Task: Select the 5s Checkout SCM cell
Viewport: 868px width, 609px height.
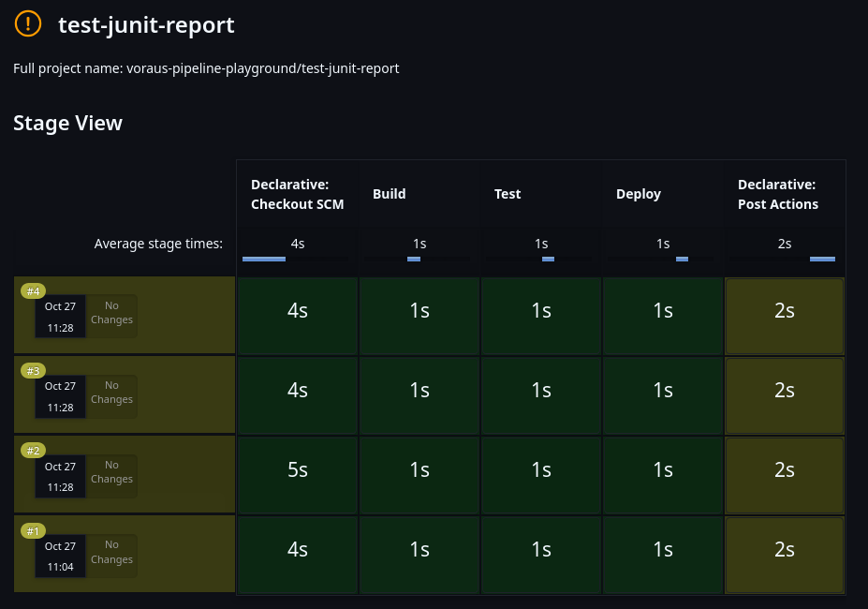Action: (x=298, y=470)
